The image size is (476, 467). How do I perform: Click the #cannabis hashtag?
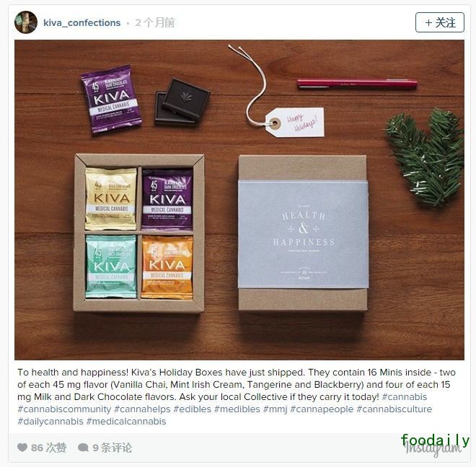click(x=405, y=397)
